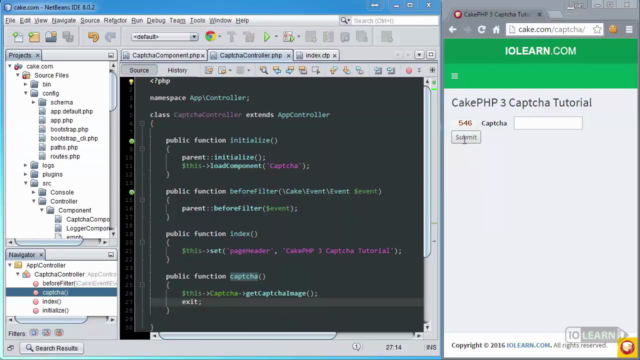Screen dimensions: 640x360
Task: Click the search magnifier icon in IDE
Action: (344, 20)
